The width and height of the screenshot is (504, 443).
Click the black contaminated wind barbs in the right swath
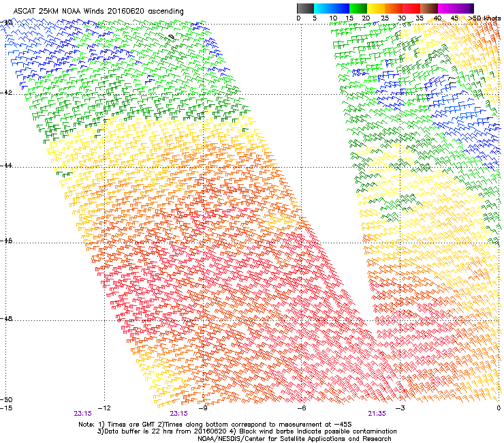point(452,82)
